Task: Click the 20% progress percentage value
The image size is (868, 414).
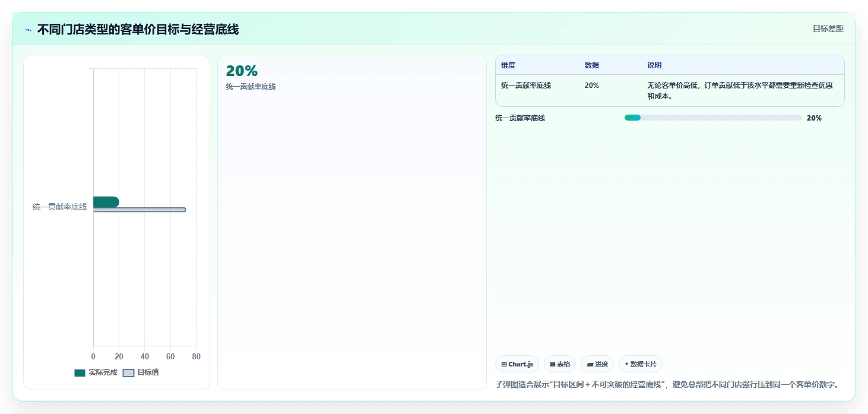Action: (x=814, y=118)
